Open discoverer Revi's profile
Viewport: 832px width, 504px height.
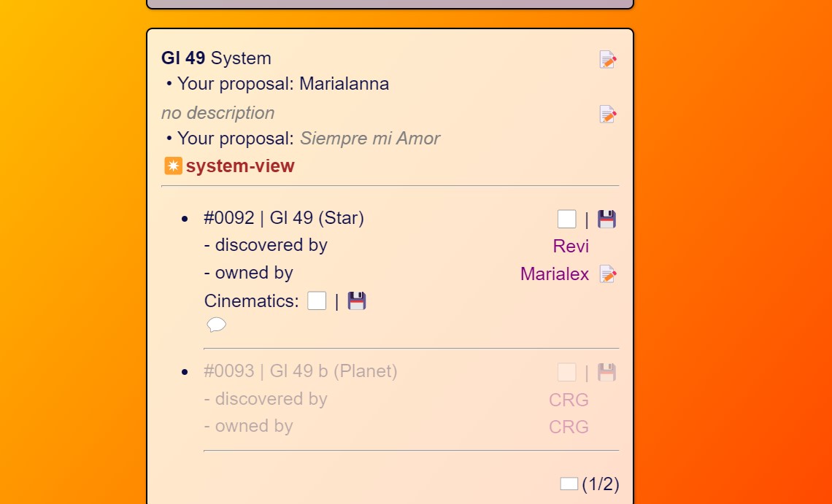point(571,247)
